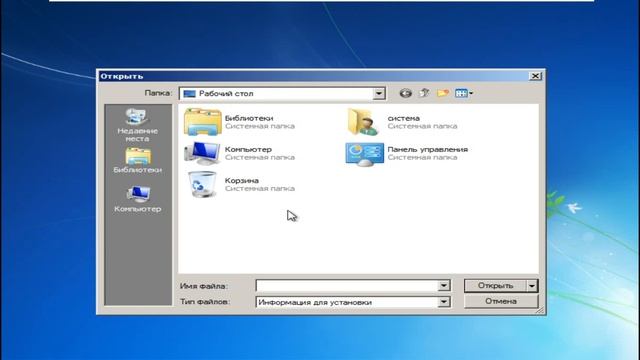Open the view menu icon
Screen dimensions: 640x360
click(x=464, y=93)
